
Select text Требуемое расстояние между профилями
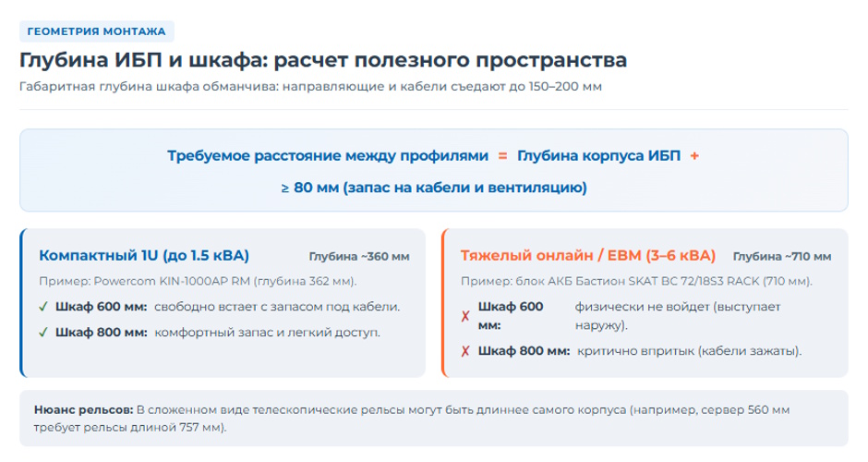pos(328,156)
